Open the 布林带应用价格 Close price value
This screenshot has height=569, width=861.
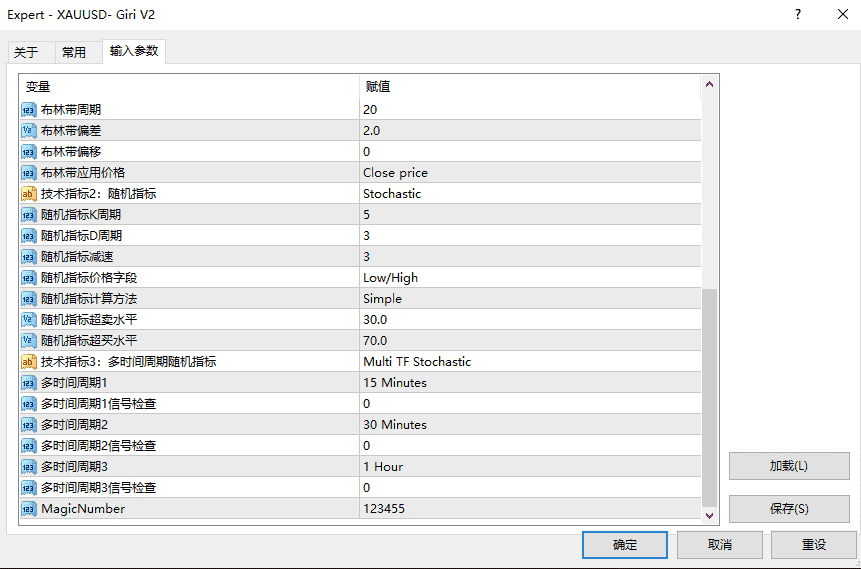click(530, 172)
